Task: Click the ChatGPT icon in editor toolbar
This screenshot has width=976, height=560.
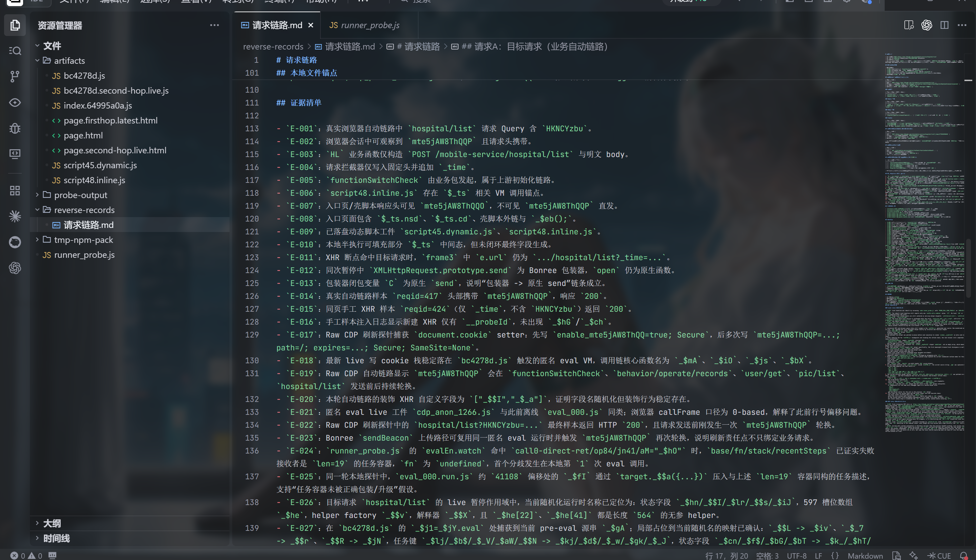Action: point(926,25)
